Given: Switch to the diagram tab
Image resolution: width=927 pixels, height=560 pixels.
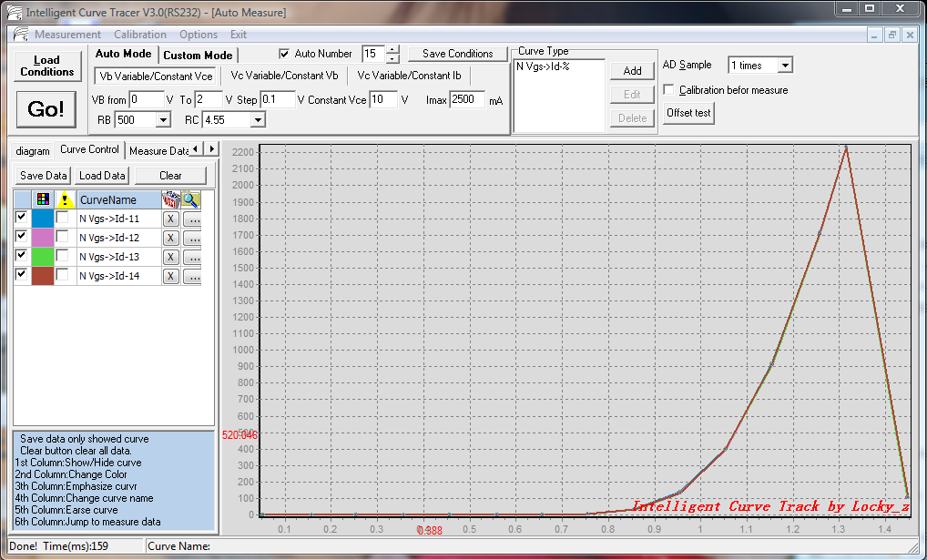Looking at the screenshot, I should 33,151.
